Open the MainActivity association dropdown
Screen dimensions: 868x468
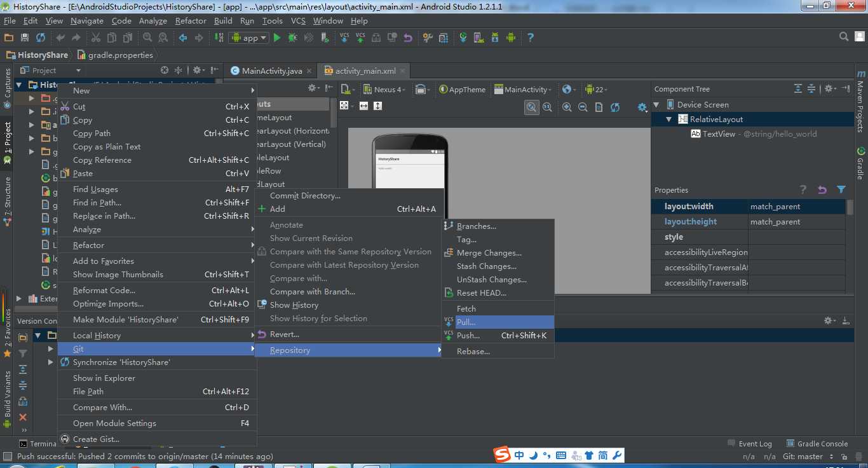click(x=523, y=90)
